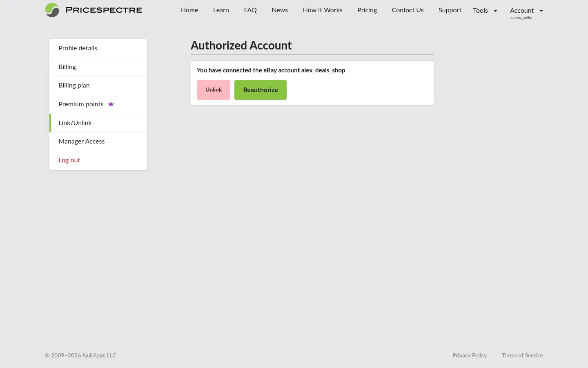Image resolution: width=588 pixels, height=368 pixels.
Task: Click the Authorized Account heading
Action: point(241,45)
